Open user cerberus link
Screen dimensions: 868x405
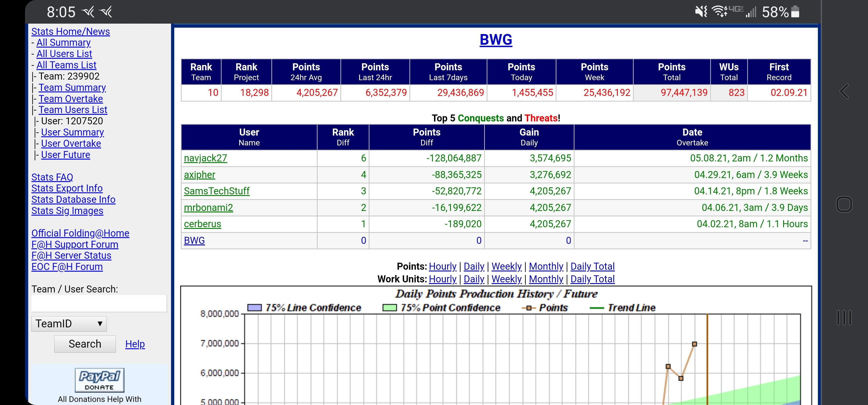click(x=202, y=224)
